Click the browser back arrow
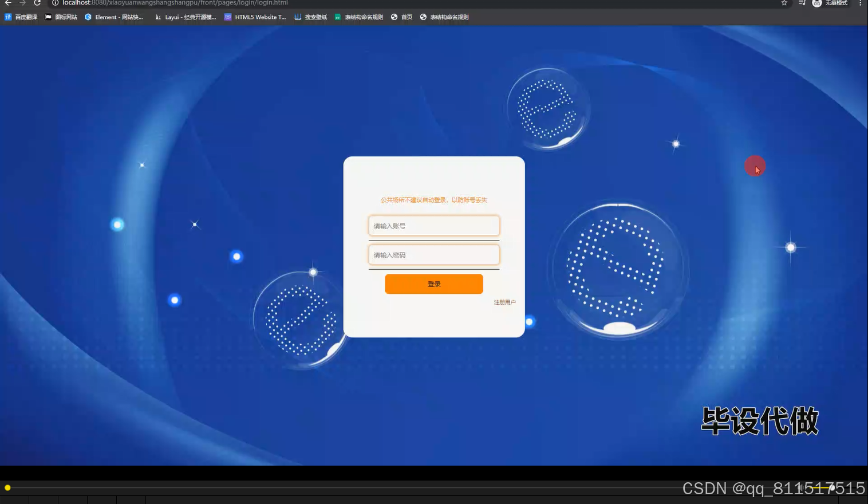Viewport: 868px width, 504px height. [x=8, y=3]
